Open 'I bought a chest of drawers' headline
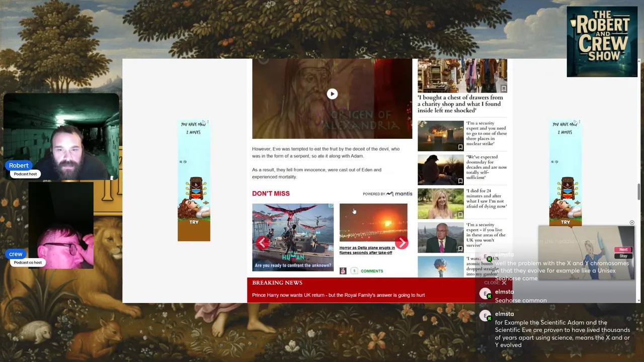This screenshot has height=362, width=644. [460, 104]
